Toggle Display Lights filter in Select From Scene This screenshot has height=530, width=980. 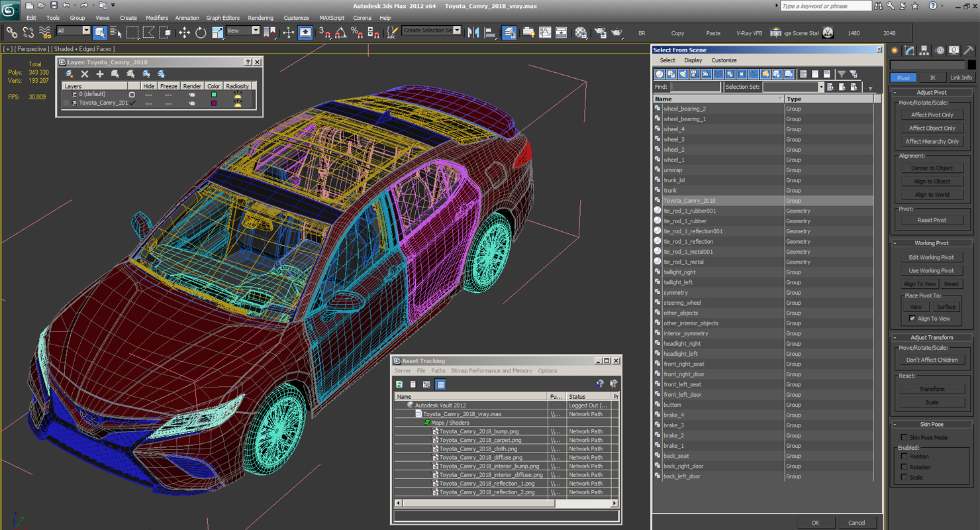point(683,74)
